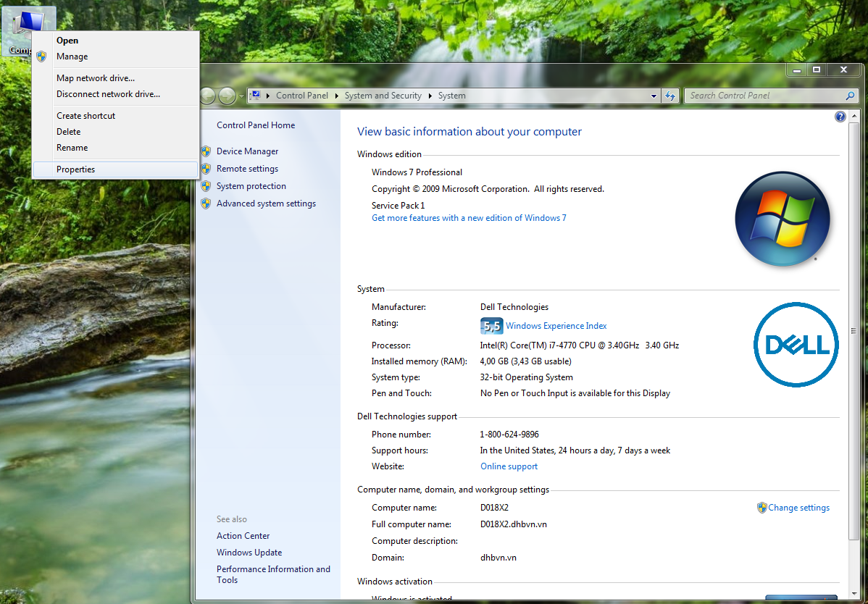The height and width of the screenshot is (604, 868).
Task: Click the full computer name D018X2.dhbvn.vn
Action: click(x=514, y=524)
